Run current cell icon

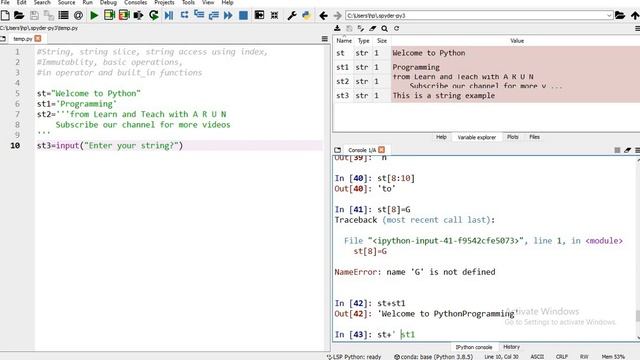point(109,16)
